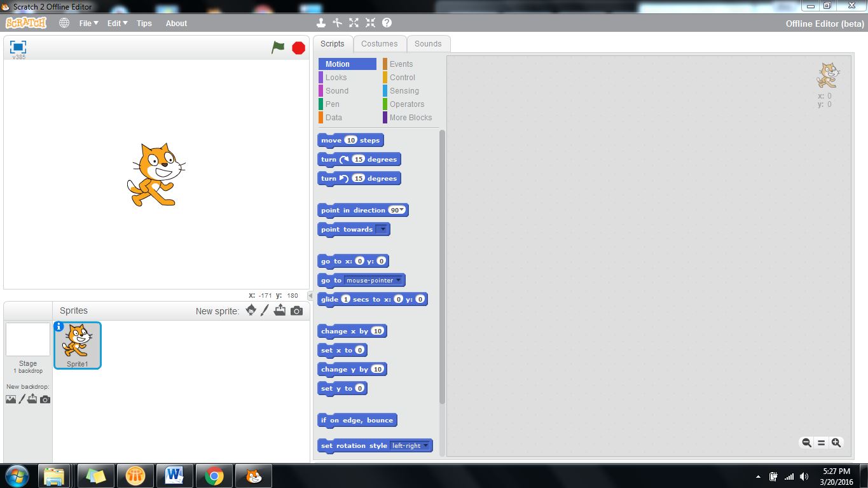Open mouse-pointer dropdown in go to block
This screenshot has width=868, height=488.
pyautogui.click(x=399, y=281)
